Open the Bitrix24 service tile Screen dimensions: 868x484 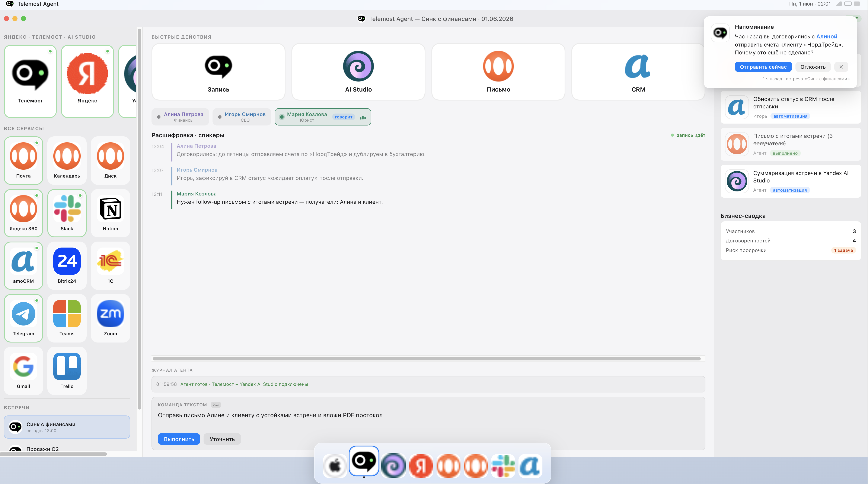point(67,265)
